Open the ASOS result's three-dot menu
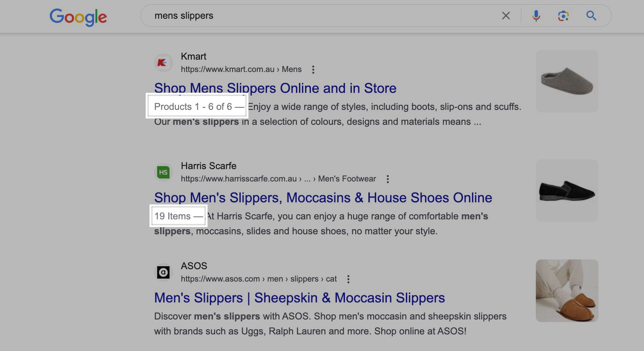The height and width of the screenshot is (351, 644). tap(348, 279)
